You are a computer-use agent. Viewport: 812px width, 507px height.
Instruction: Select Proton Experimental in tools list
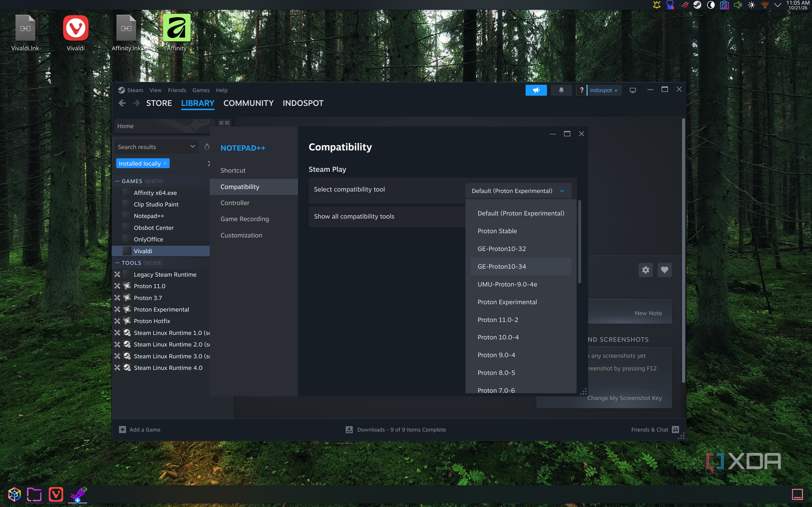pos(161,309)
